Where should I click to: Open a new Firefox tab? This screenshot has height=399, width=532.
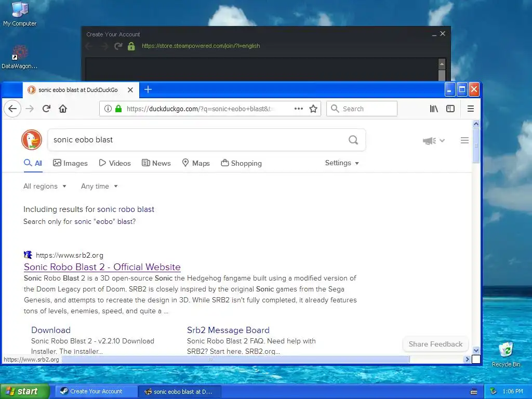coord(148,89)
